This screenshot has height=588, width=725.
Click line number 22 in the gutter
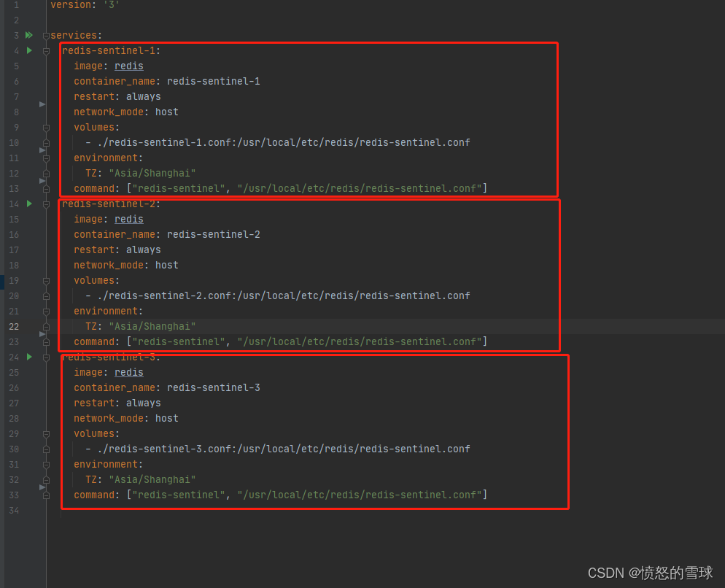14,326
